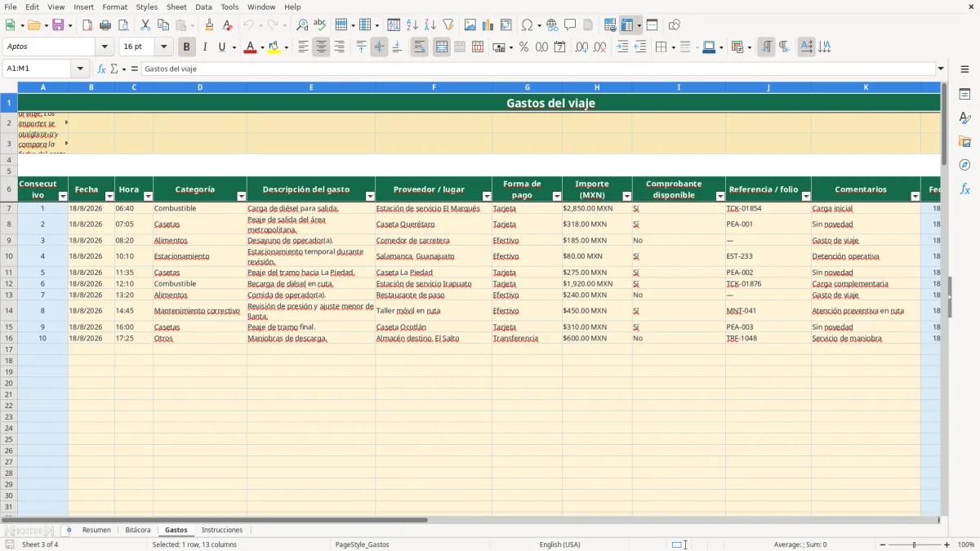Viewport: 980px width, 551px height.
Task: Open the Data menu
Action: pyautogui.click(x=203, y=7)
